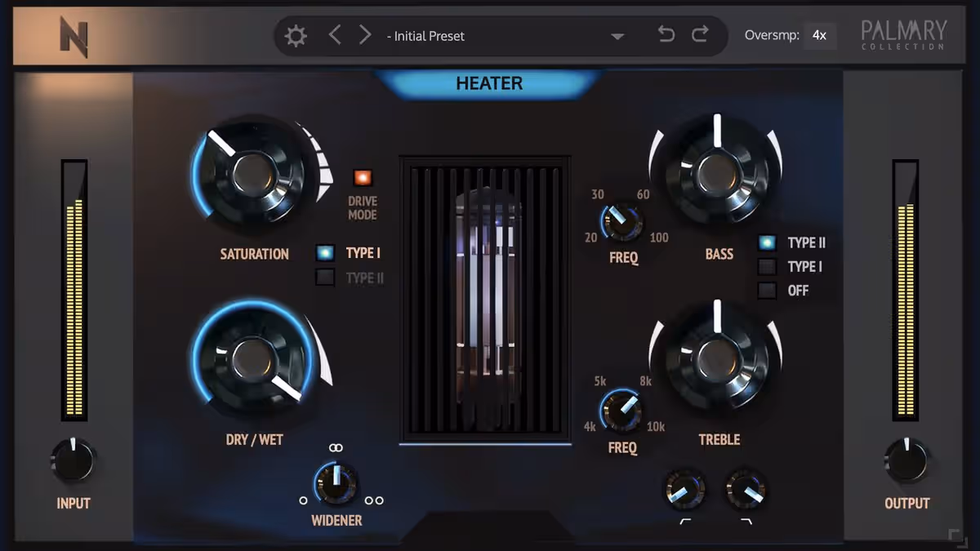Click the Bass FREQ knob
This screenshot has width=980, height=551.
pyautogui.click(x=622, y=222)
